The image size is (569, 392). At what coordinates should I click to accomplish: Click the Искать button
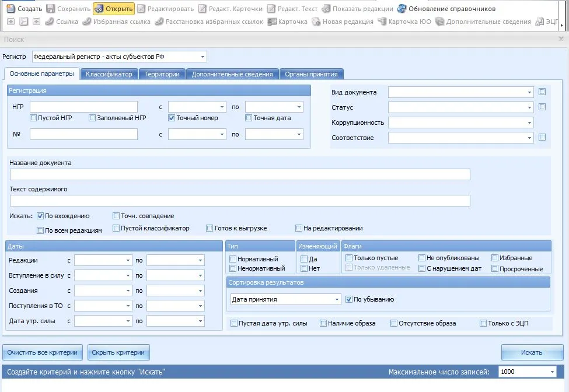(x=532, y=352)
